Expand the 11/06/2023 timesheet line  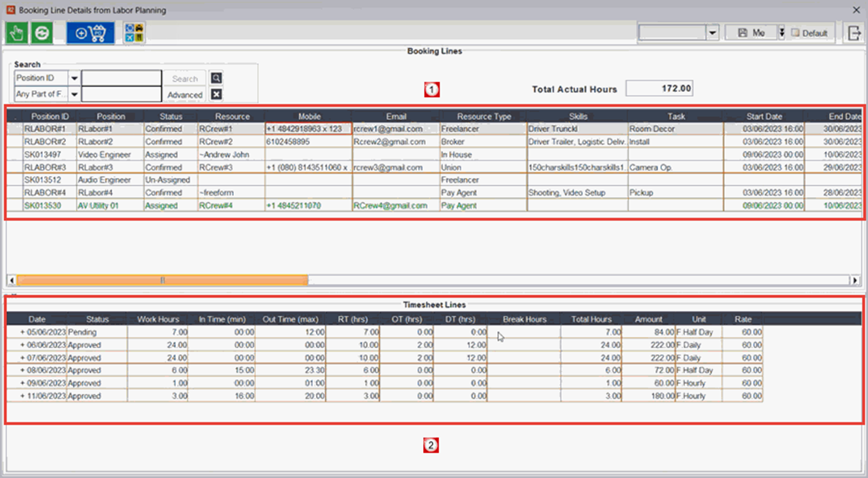point(23,396)
